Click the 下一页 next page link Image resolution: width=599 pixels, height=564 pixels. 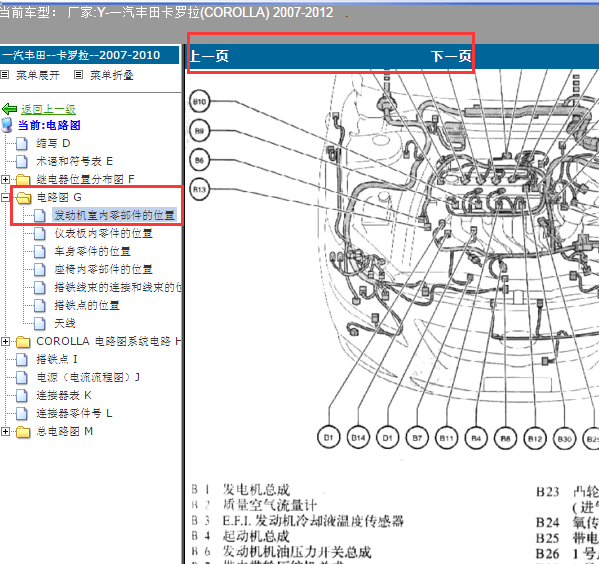[x=451, y=56]
